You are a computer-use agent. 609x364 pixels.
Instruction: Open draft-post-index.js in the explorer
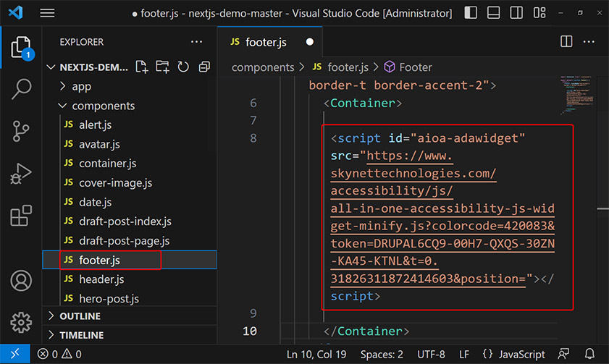click(x=129, y=221)
